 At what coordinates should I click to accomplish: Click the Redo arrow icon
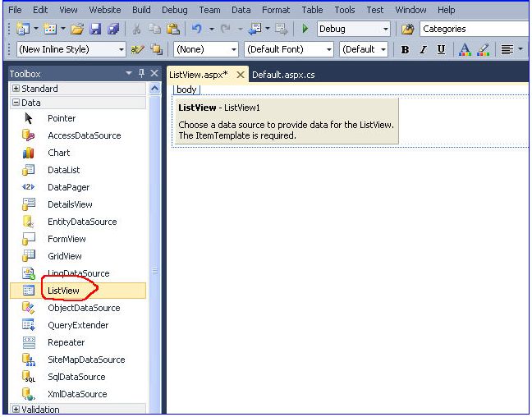(x=225, y=30)
